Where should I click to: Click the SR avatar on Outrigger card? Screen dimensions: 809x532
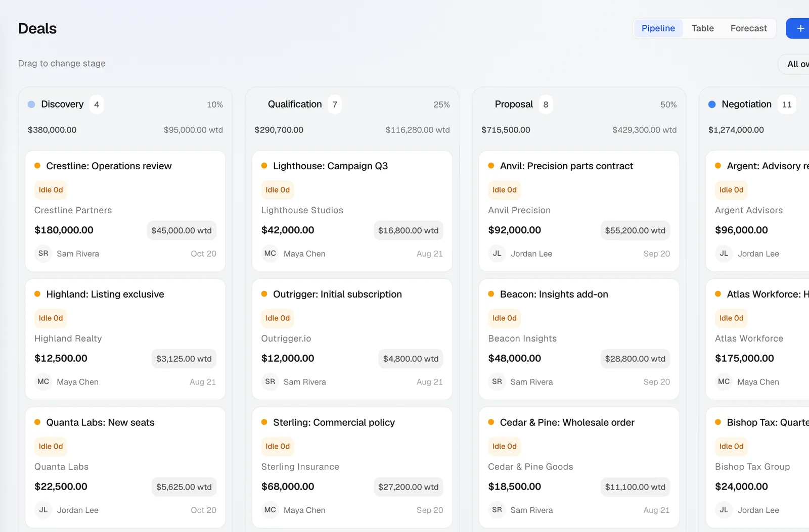(x=270, y=382)
